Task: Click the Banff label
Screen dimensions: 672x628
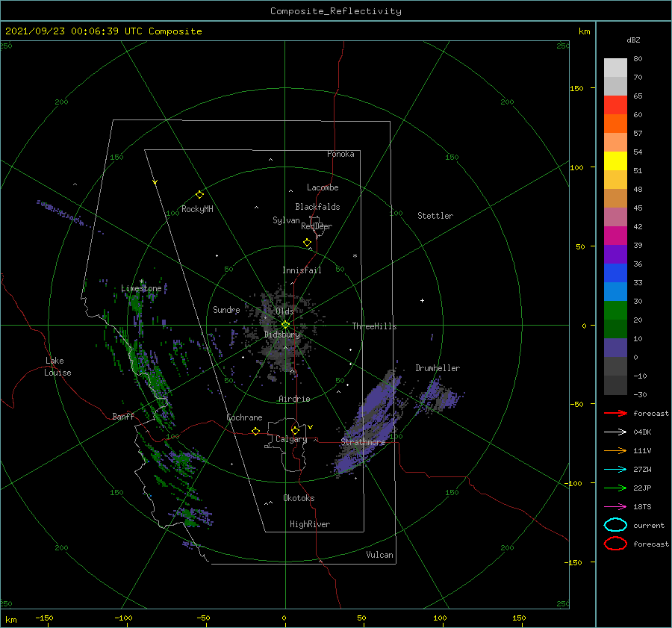Action: tap(123, 417)
